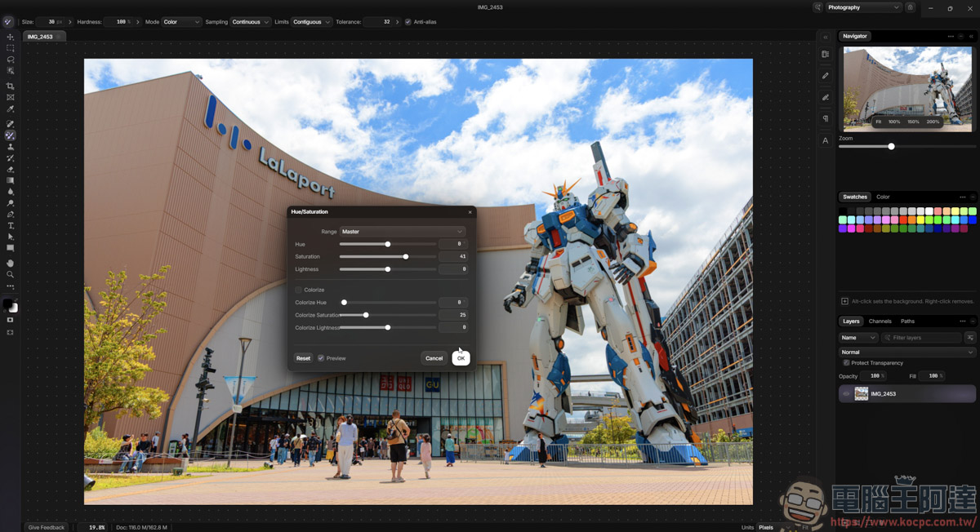Open the layer filter Name dropdown
This screenshot has width=980, height=532.
pos(858,338)
